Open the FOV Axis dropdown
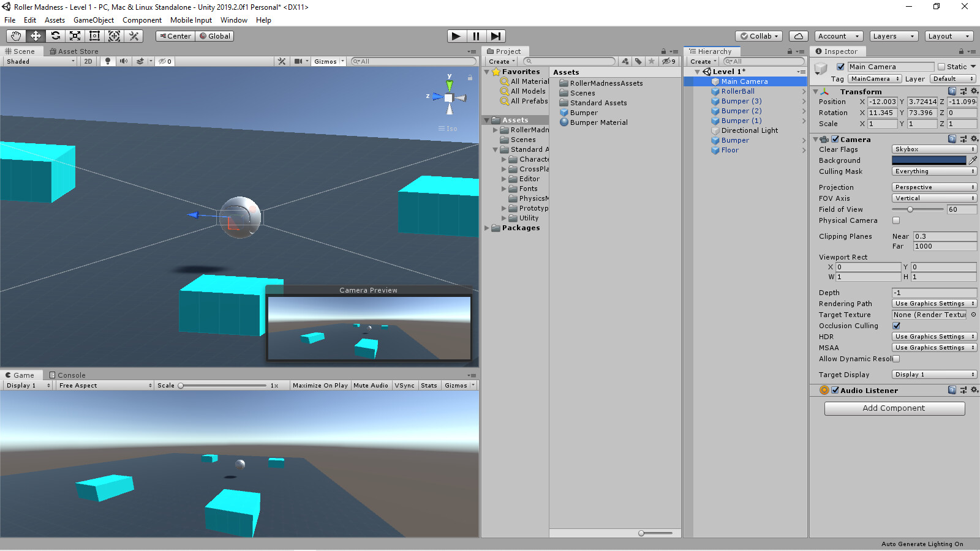 (934, 198)
